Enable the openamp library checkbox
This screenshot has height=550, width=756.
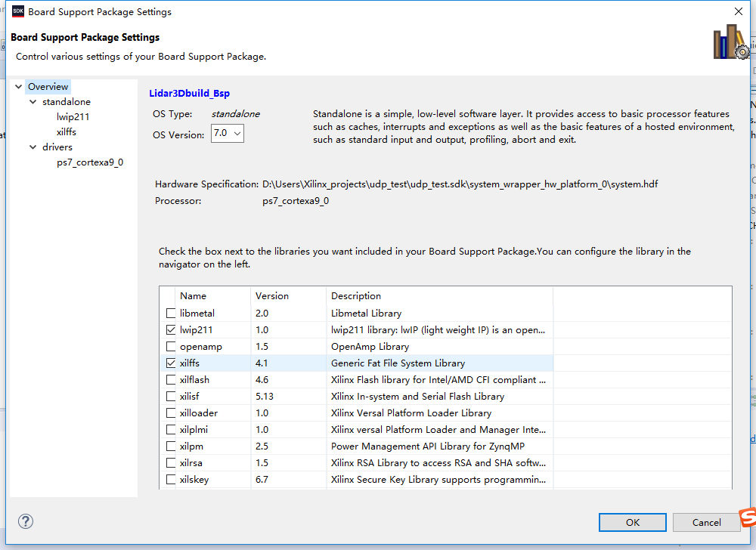coord(171,347)
